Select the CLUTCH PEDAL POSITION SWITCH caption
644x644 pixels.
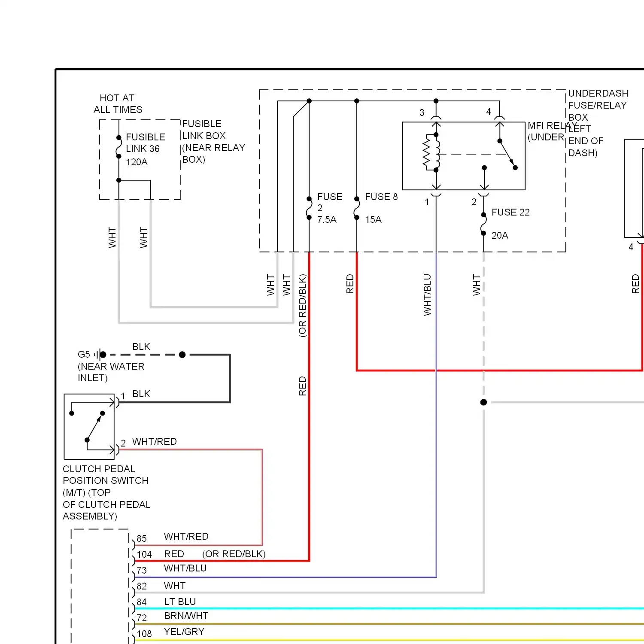coord(106,492)
